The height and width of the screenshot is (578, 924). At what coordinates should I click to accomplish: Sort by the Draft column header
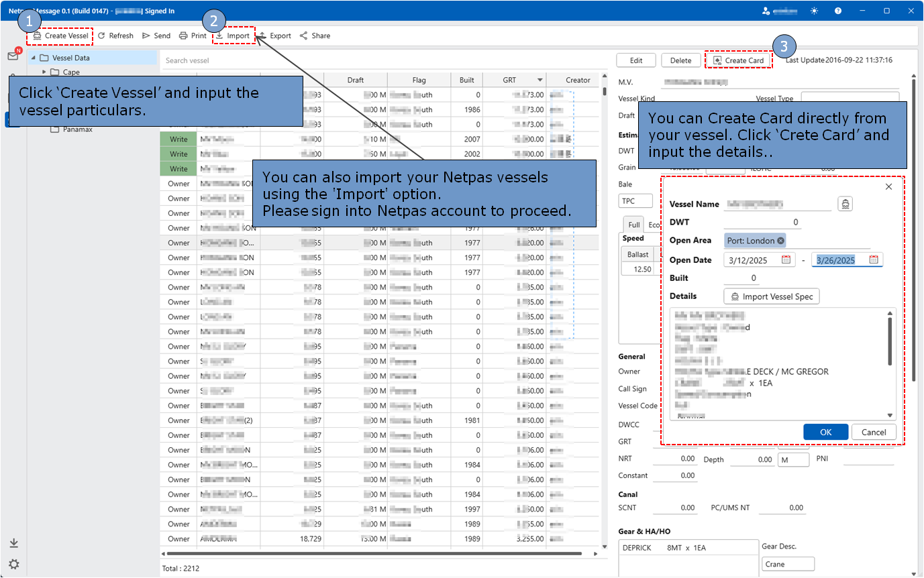coord(356,80)
